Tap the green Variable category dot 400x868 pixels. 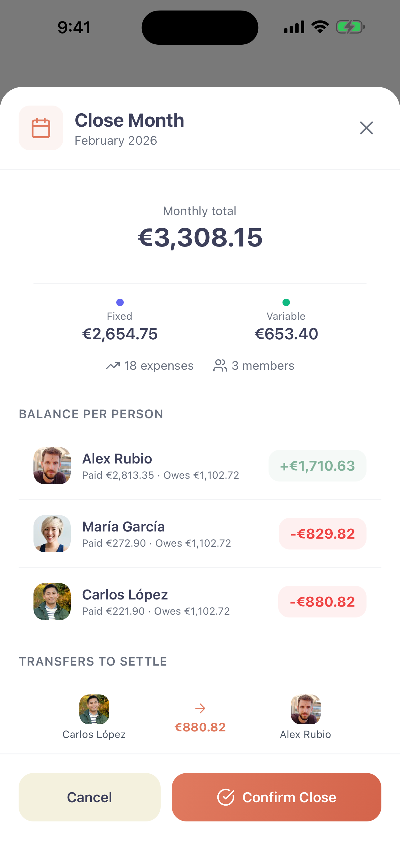pos(286,302)
